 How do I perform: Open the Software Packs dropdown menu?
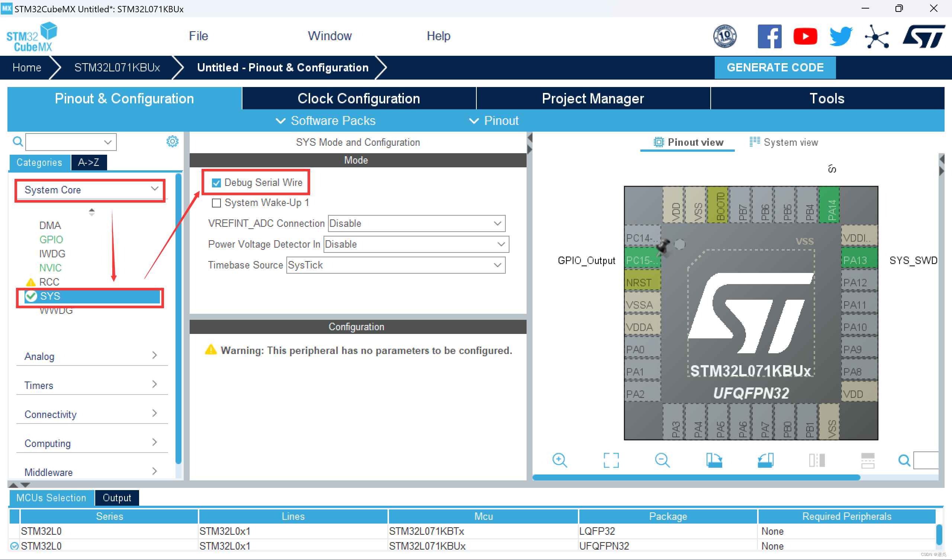[x=326, y=120]
